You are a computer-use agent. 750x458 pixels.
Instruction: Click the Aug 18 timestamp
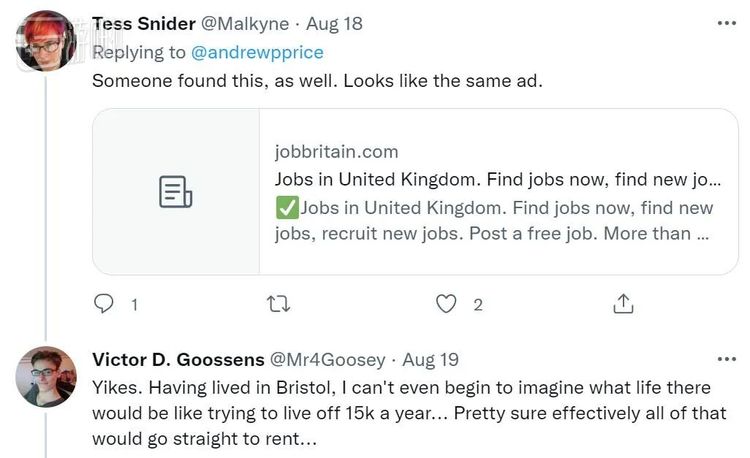[x=334, y=23]
